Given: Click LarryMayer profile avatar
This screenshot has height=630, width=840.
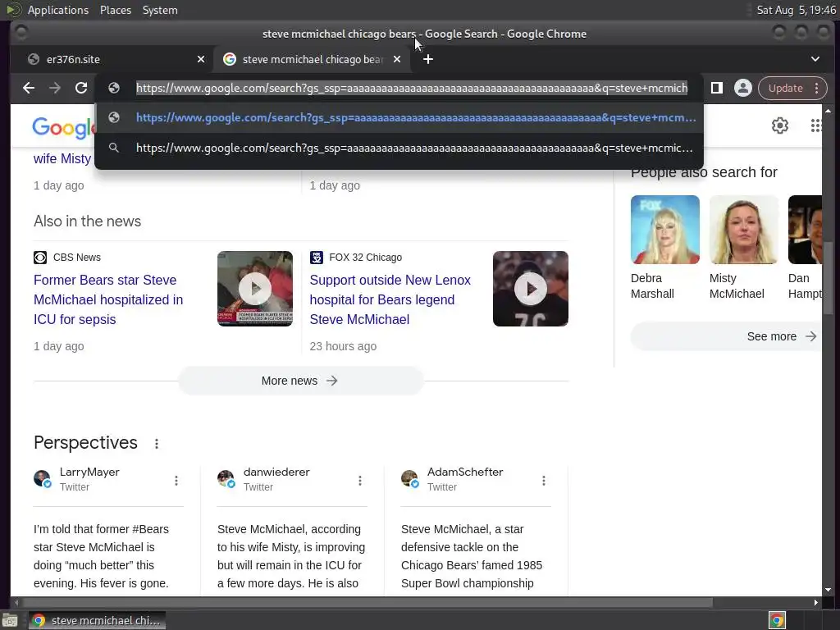Looking at the screenshot, I should [x=42, y=478].
